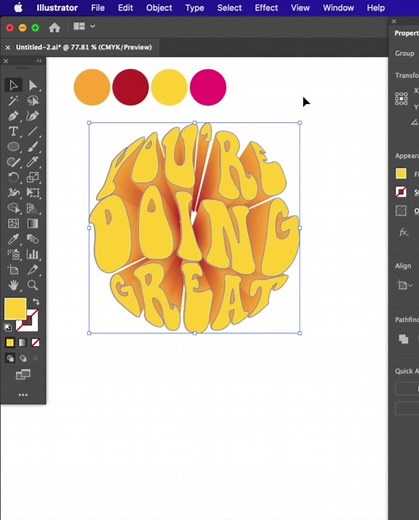Screen dimensions: 419x520
Task: Select the Blend tool
Action: (x=33, y=239)
